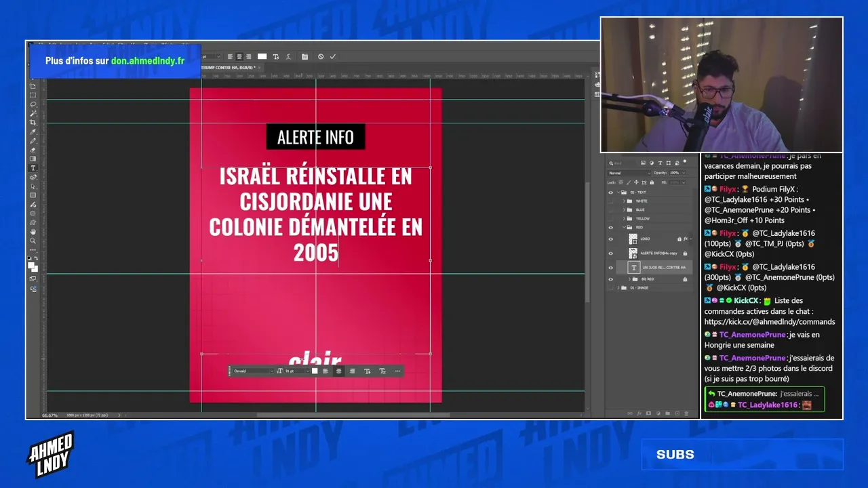Choose the Eraser tool
Image resolution: width=868 pixels, height=488 pixels.
tap(33, 150)
